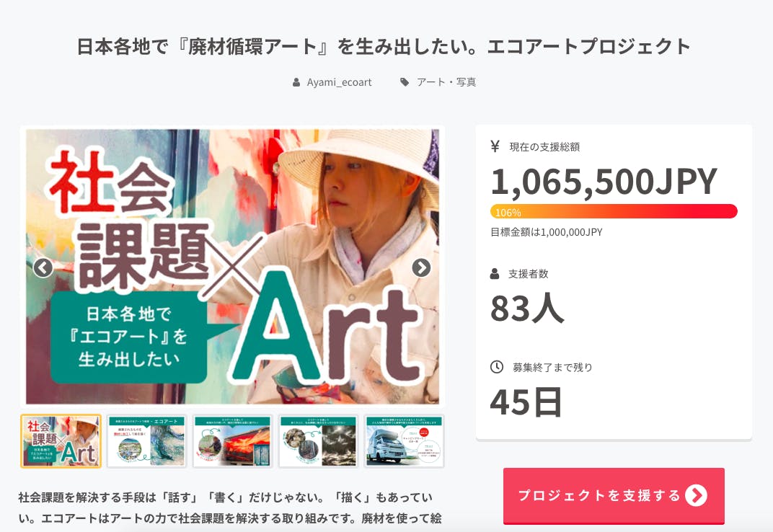Viewport: 773px width, 532px height.
Task: Click the yen icon by 現在の支援総額
Action: tap(495, 146)
